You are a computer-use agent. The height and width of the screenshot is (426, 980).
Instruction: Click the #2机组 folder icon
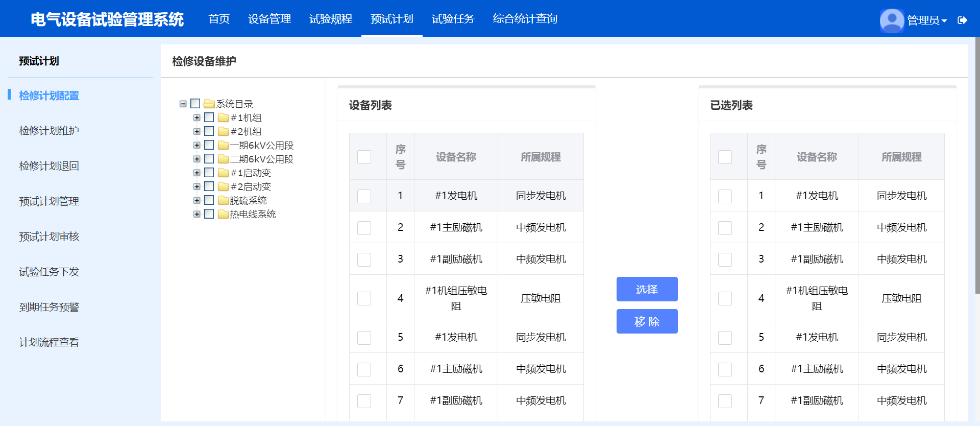point(223,131)
